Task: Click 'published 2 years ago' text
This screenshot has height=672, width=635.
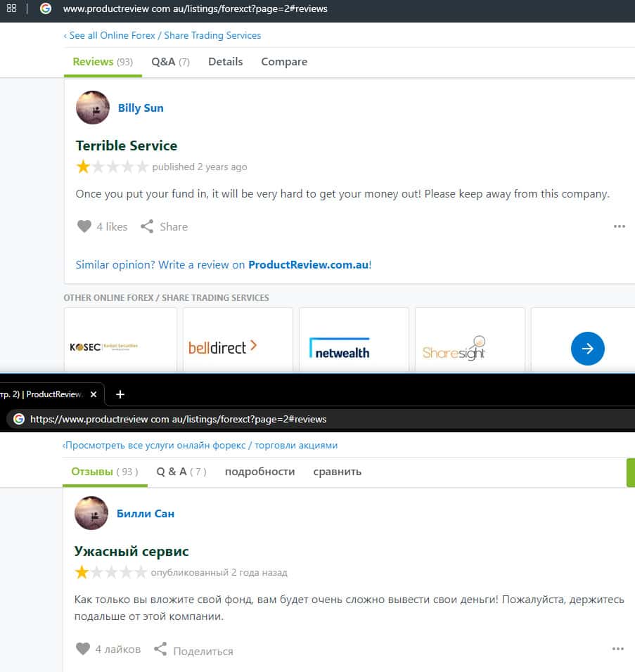Action: point(200,167)
